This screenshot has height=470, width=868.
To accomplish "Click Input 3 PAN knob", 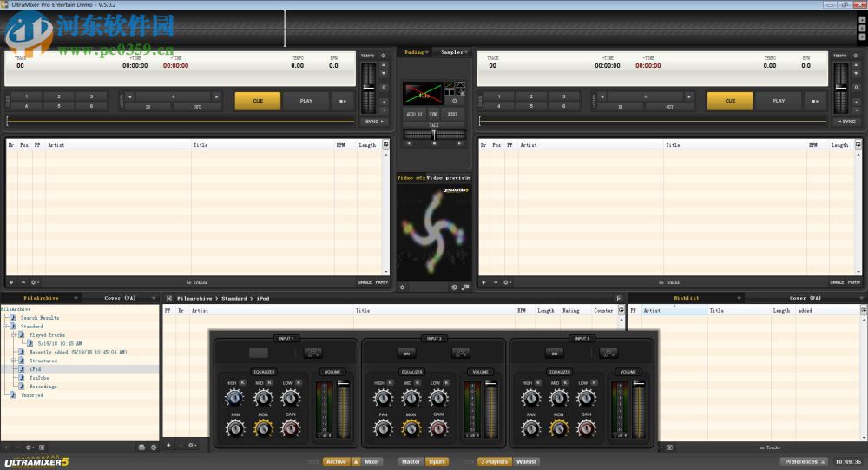I will pos(531,428).
